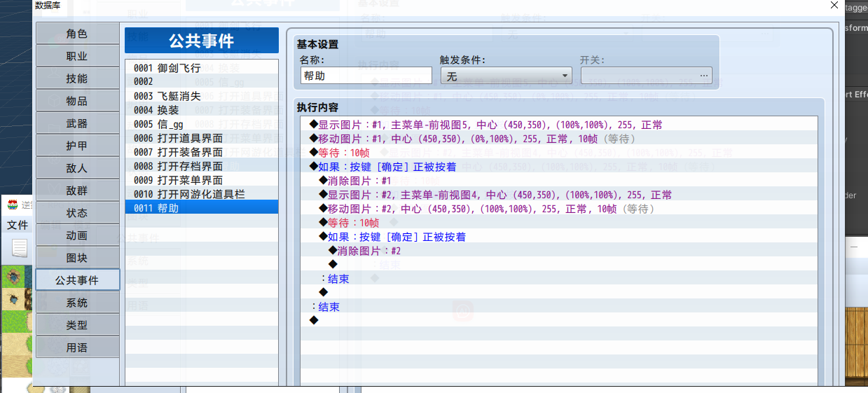
Task: Select command 移动图片 #1 with (0%,100%)
Action: point(558,139)
